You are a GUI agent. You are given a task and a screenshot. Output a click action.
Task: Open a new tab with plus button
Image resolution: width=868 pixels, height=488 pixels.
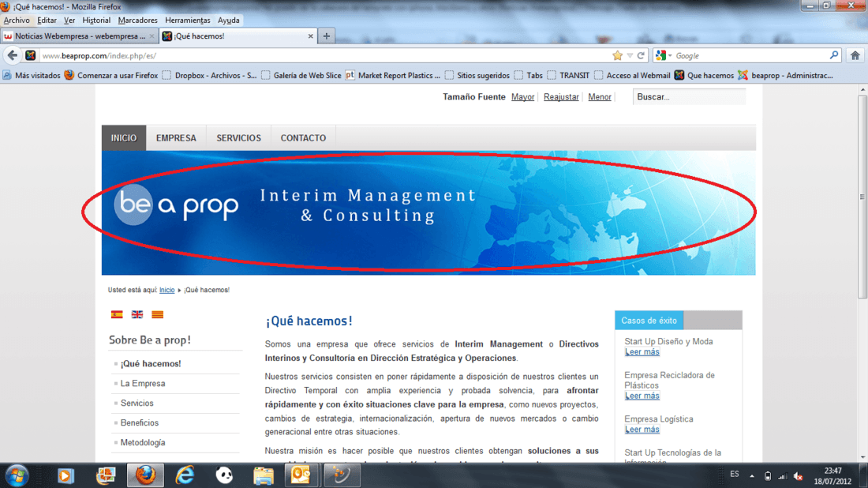(327, 36)
